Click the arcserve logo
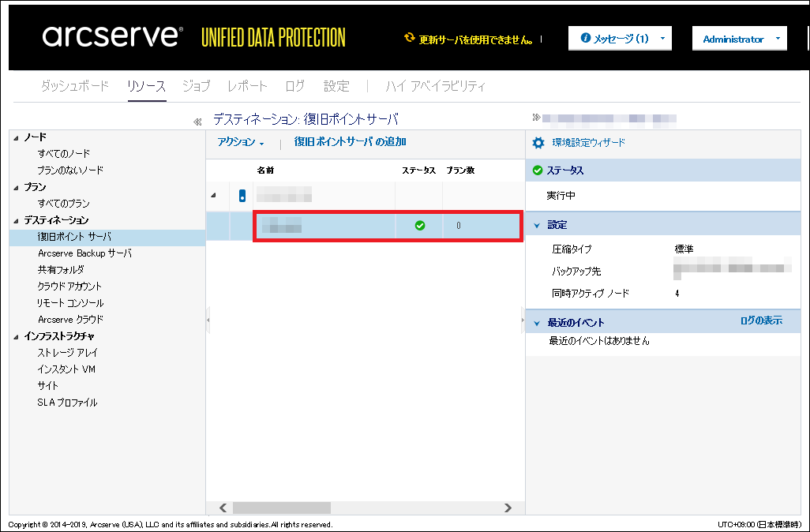Image resolution: width=810 pixels, height=532 pixels. click(113, 36)
